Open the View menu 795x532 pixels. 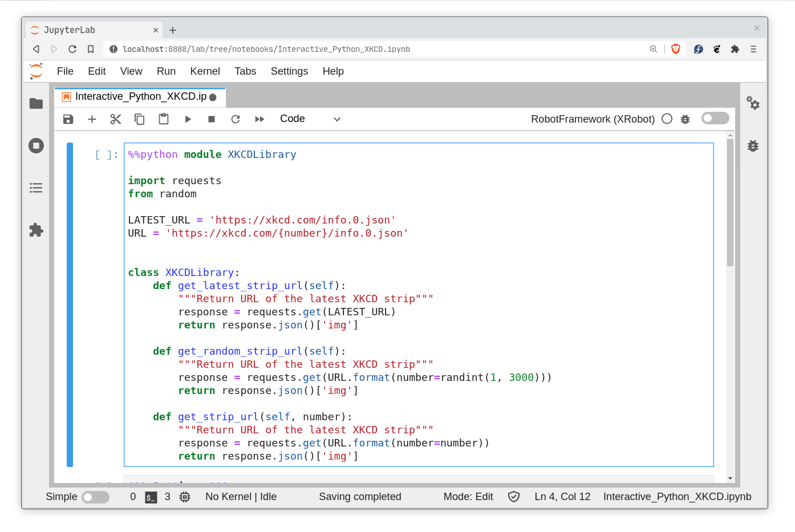tap(131, 71)
